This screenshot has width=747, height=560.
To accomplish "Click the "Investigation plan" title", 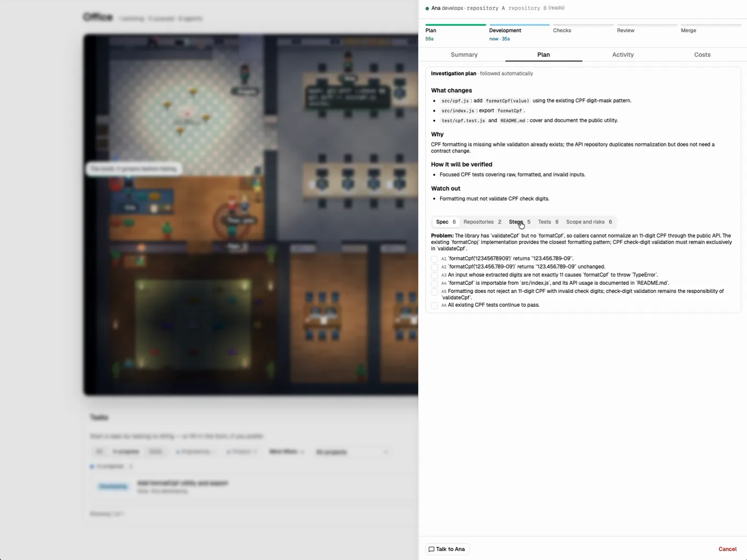I will coord(453,73).
